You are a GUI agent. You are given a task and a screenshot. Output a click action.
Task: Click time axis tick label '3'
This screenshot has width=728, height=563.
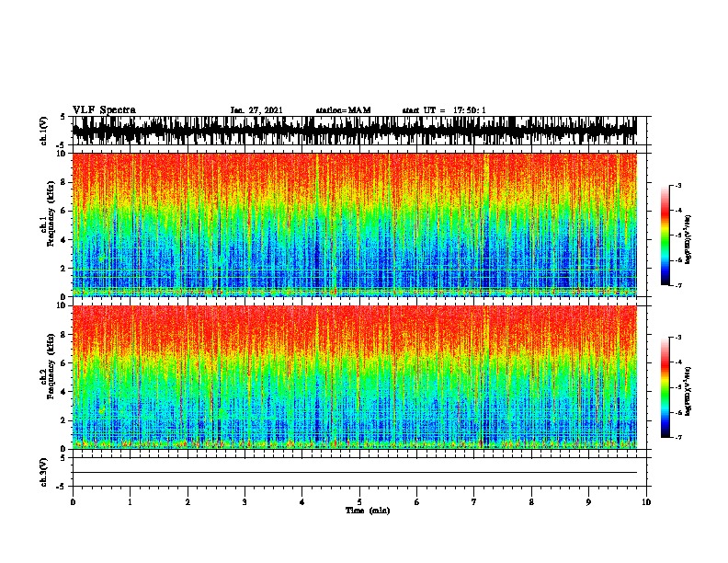[245, 502]
